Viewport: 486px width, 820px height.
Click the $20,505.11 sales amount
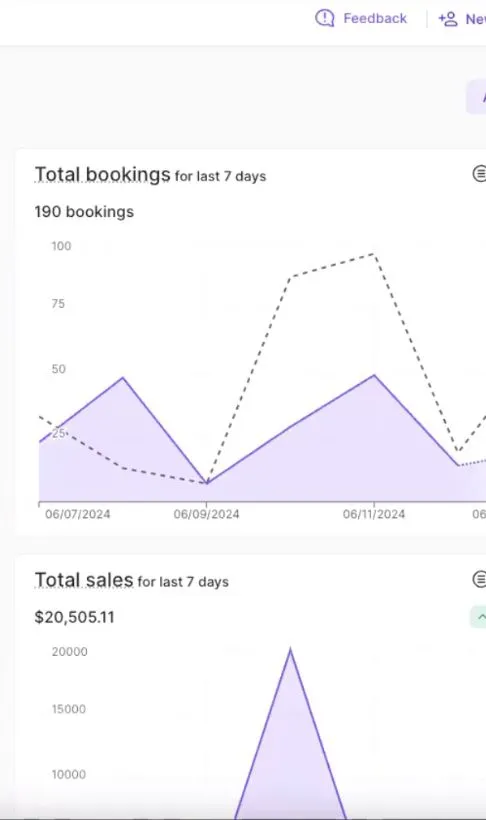[x=74, y=617]
